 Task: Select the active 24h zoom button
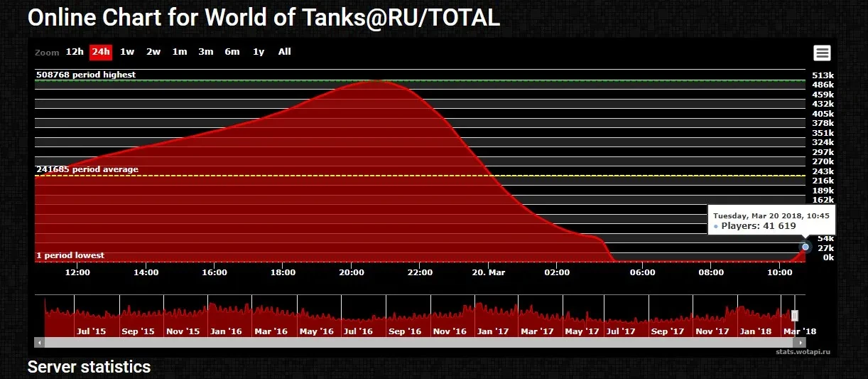[x=101, y=52]
